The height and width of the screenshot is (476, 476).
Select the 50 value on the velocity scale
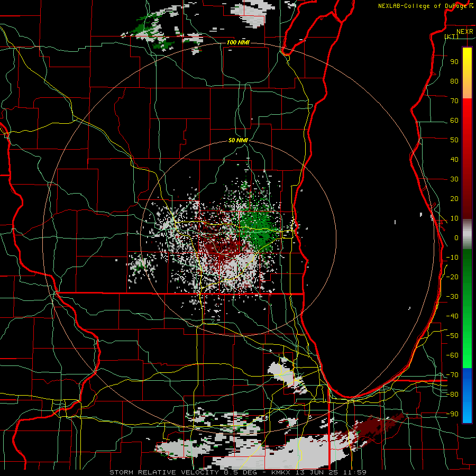coord(454,140)
